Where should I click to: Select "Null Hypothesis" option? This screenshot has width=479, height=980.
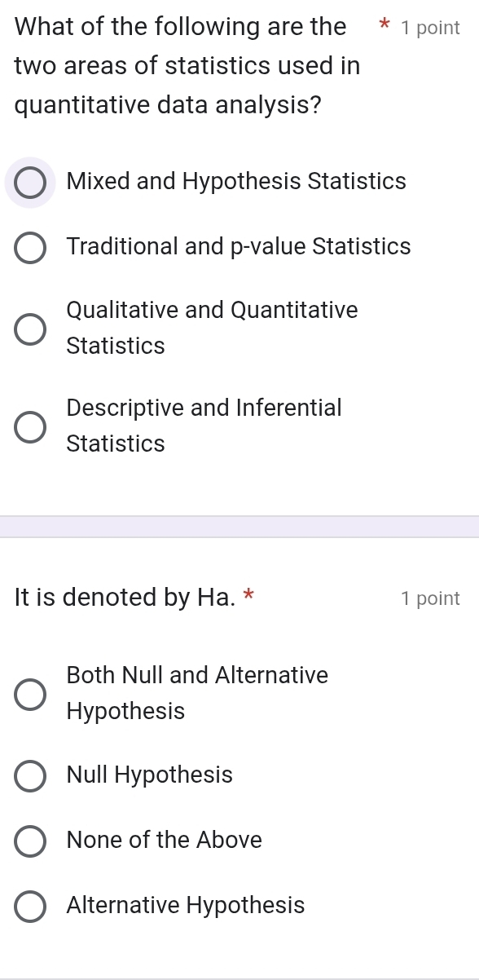click(x=30, y=775)
